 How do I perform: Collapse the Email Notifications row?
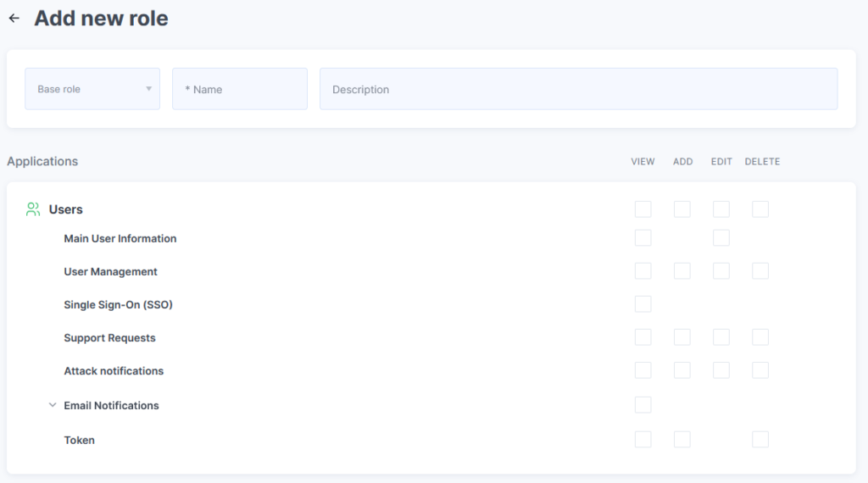(53, 405)
